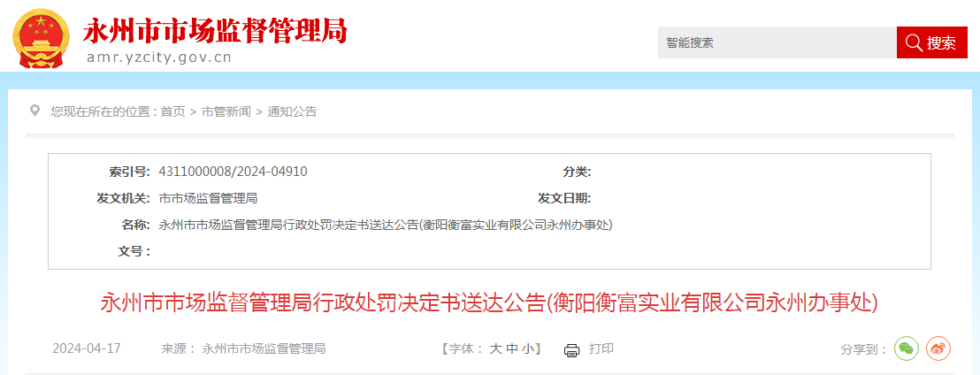Click the red 搜索 search button
This screenshot has height=375, width=980.
tap(932, 42)
